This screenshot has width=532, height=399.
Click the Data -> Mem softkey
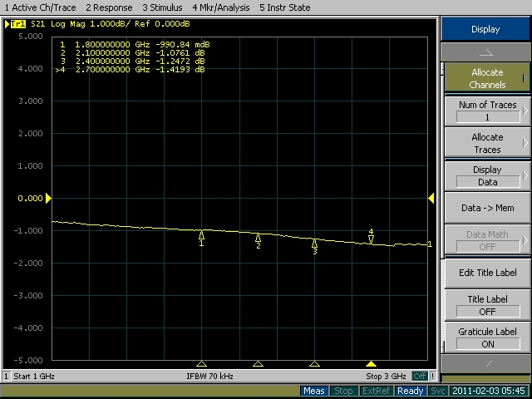[487, 208]
